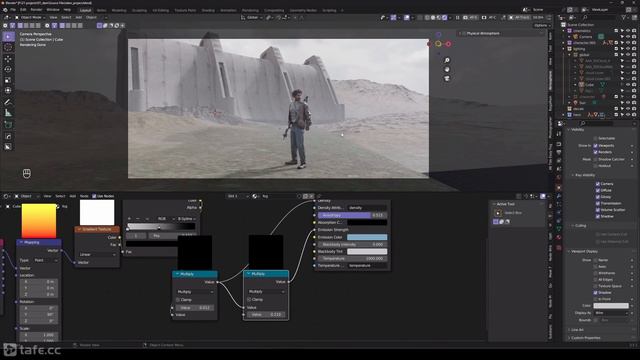Select the Annotate tool
The height and width of the screenshot is (360, 640).
tap(8, 102)
